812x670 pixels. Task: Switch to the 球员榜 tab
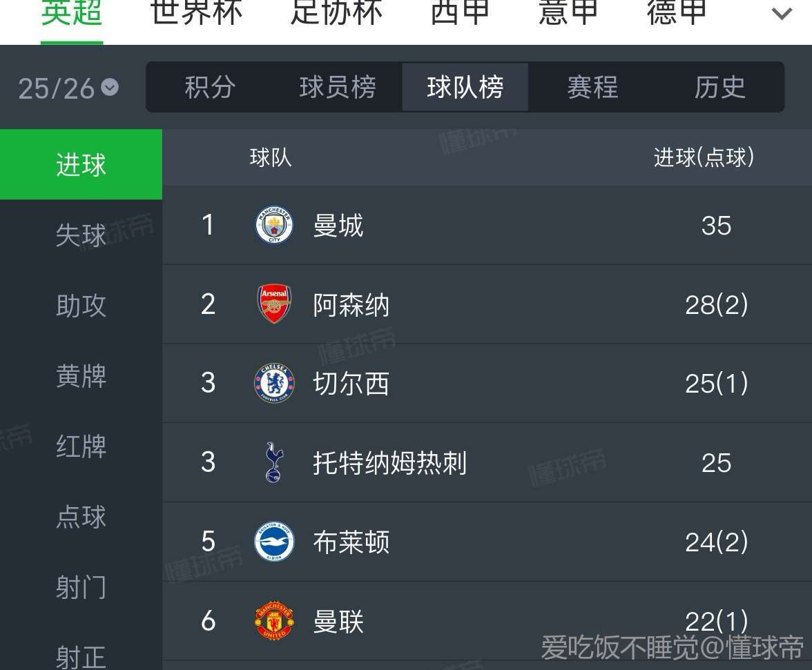click(x=338, y=88)
